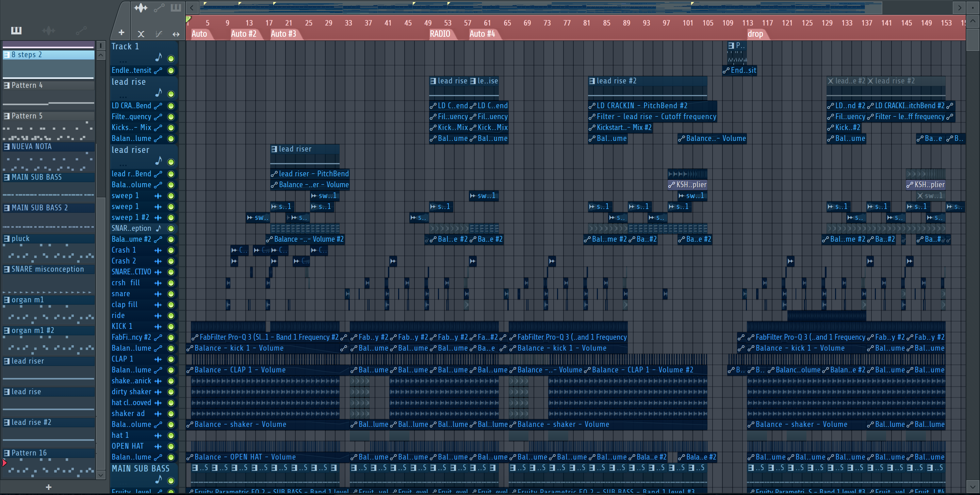Click automation icon on LD CRA..Bend track
The image size is (980, 495).
tap(158, 106)
